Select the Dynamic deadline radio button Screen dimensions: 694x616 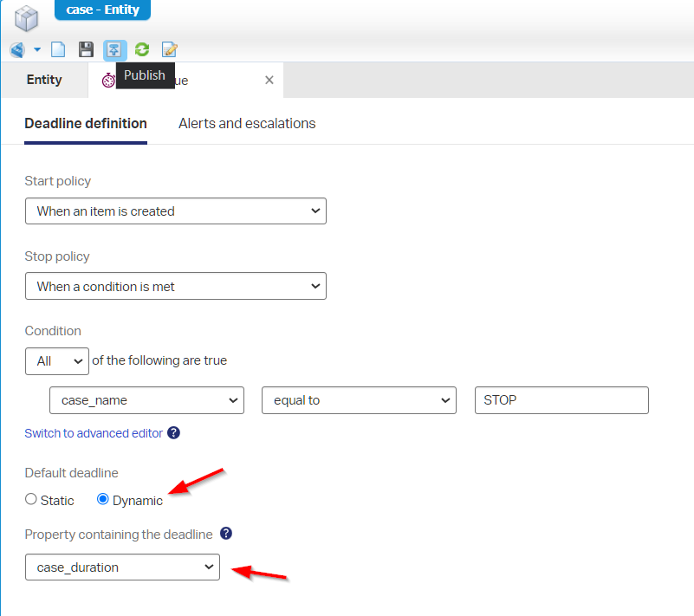[103, 500]
